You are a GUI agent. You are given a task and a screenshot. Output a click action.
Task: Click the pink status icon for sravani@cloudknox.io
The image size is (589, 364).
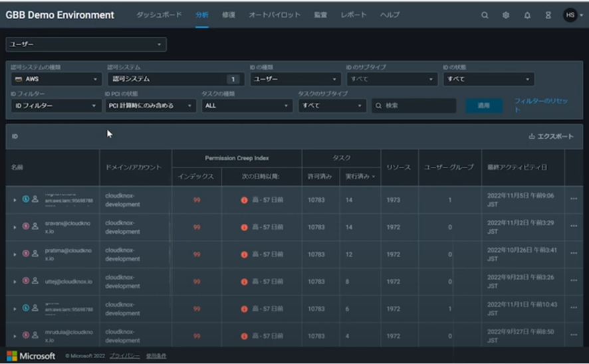pyautogui.click(x=26, y=227)
